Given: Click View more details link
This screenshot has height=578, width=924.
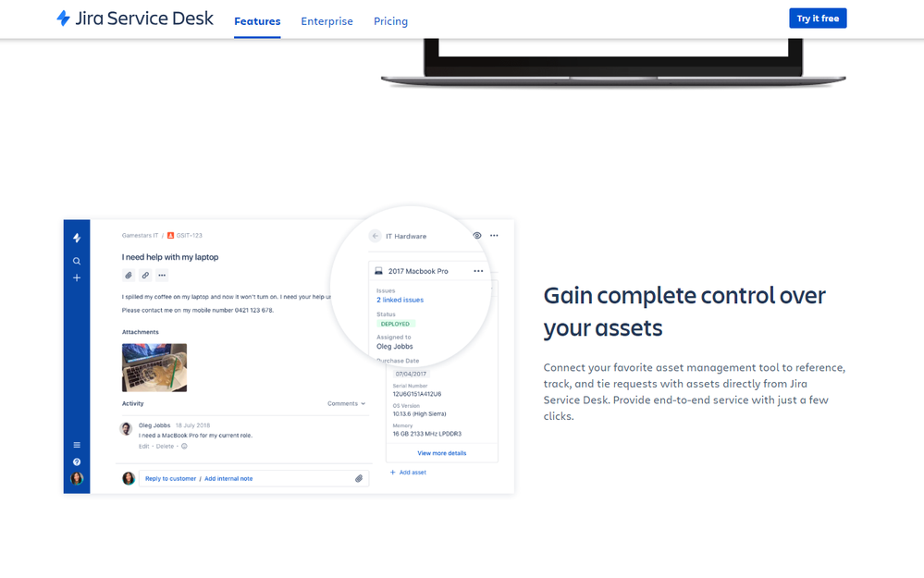Looking at the screenshot, I should tap(442, 453).
